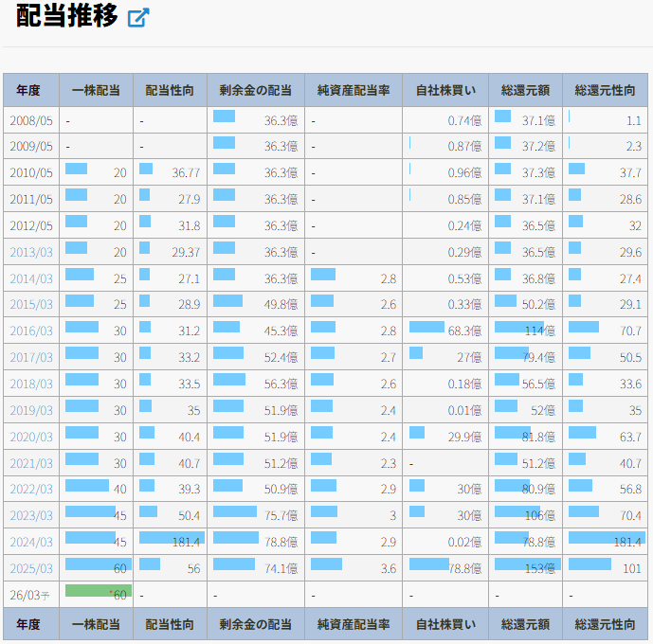Screen dimensions: 653x644
Task: Click the 2023/03 year link
Action: [x=30, y=516]
